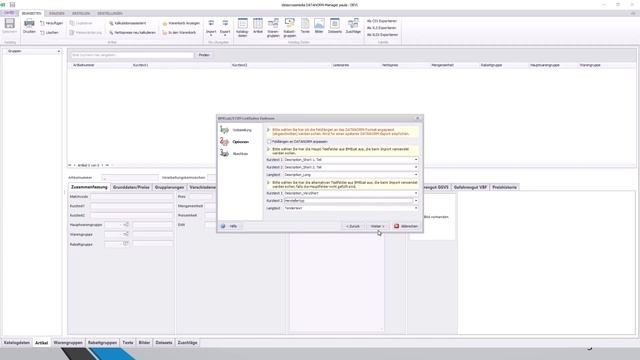Click the Listenpreis column header
The width and height of the screenshot is (640, 360).
341,65
